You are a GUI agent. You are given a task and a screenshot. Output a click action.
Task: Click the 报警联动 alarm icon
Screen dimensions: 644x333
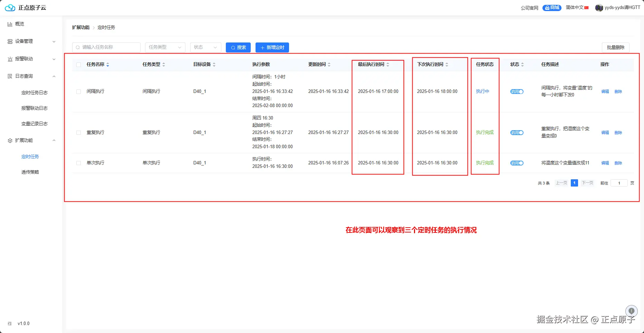tap(10, 59)
